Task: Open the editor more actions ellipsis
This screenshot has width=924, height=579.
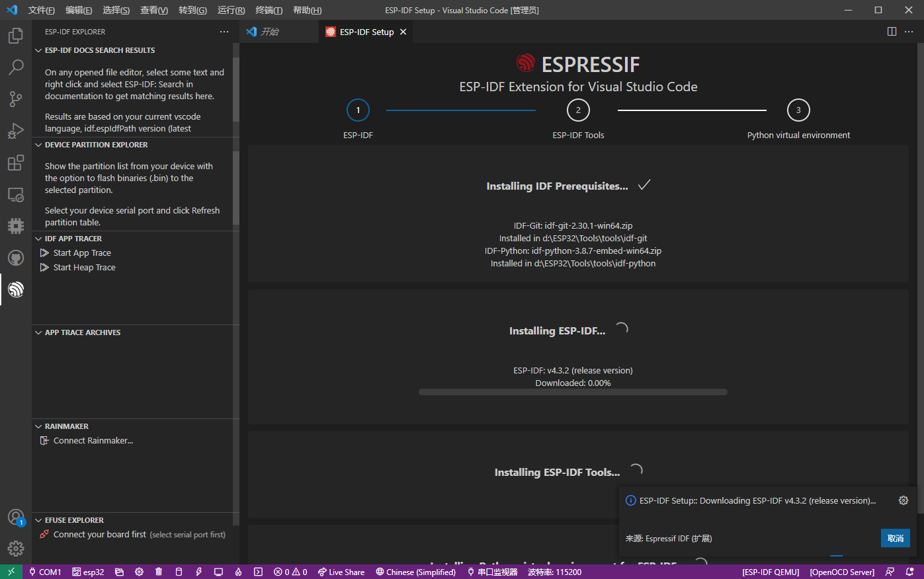Action: [909, 32]
